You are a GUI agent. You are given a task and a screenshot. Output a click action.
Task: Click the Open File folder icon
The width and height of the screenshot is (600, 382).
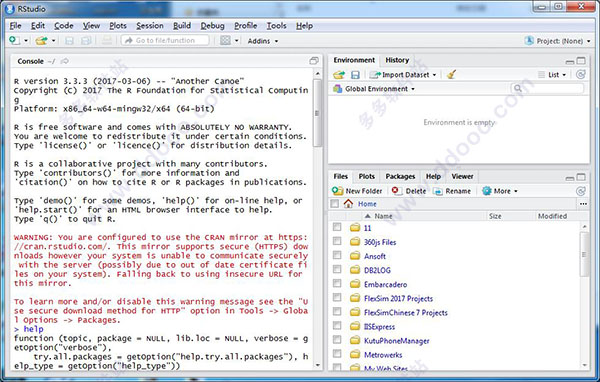[41, 40]
